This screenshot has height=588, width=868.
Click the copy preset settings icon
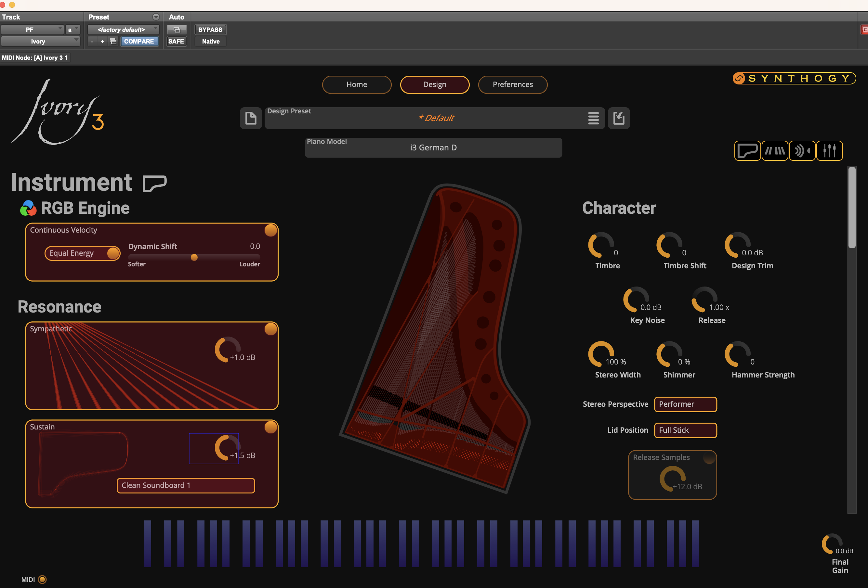(113, 42)
